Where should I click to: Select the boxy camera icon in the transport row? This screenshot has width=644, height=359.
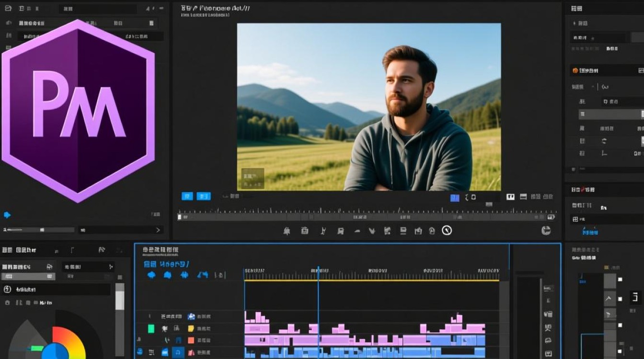(x=304, y=231)
